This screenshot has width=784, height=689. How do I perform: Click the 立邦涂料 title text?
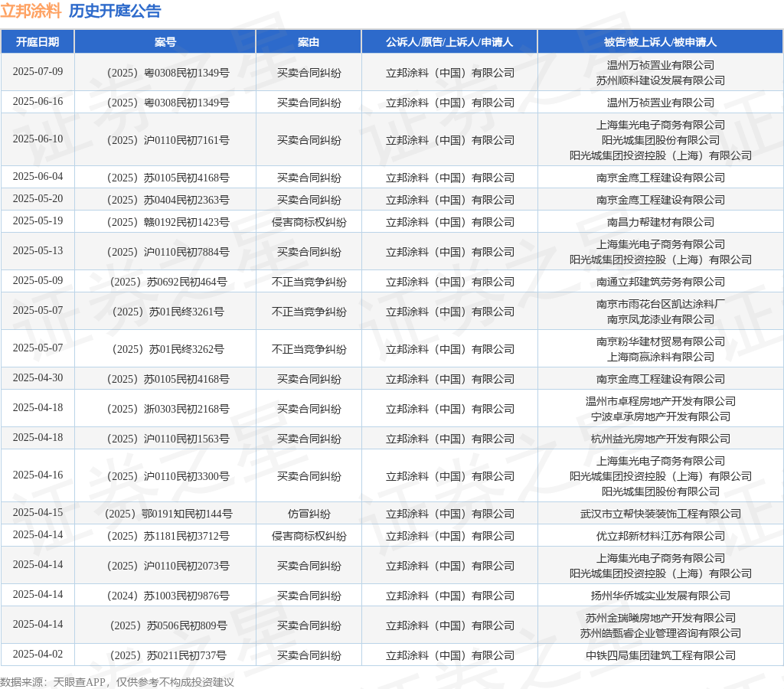point(31,11)
